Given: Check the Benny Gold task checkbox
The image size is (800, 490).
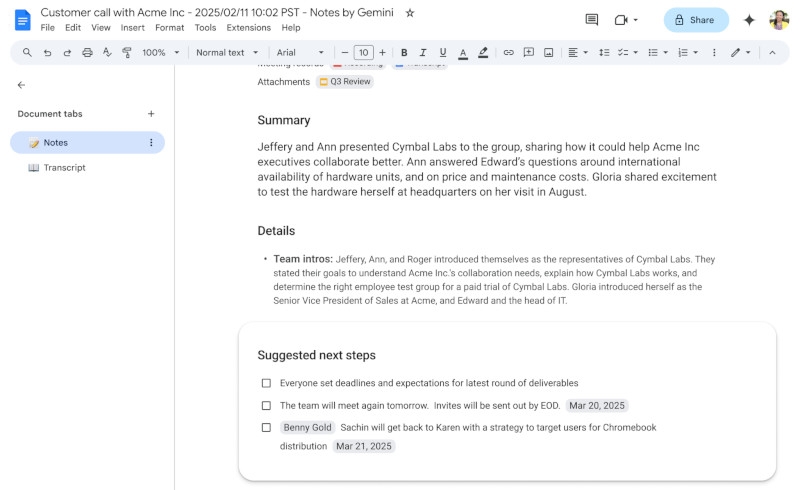Looking at the screenshot, I should click(x=266, y=428).
